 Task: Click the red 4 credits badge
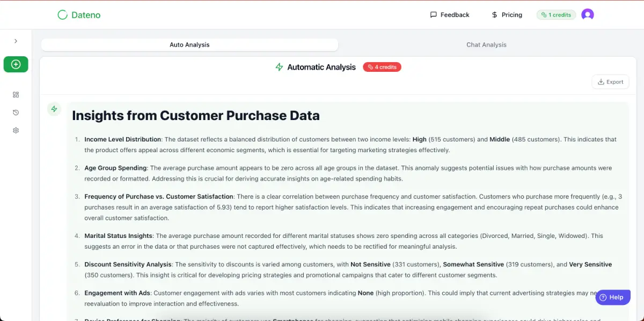click(382, 67)
